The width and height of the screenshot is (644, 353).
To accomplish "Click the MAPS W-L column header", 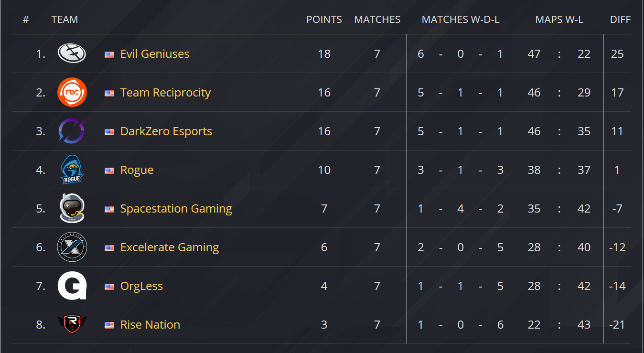I will pos(559,20).
